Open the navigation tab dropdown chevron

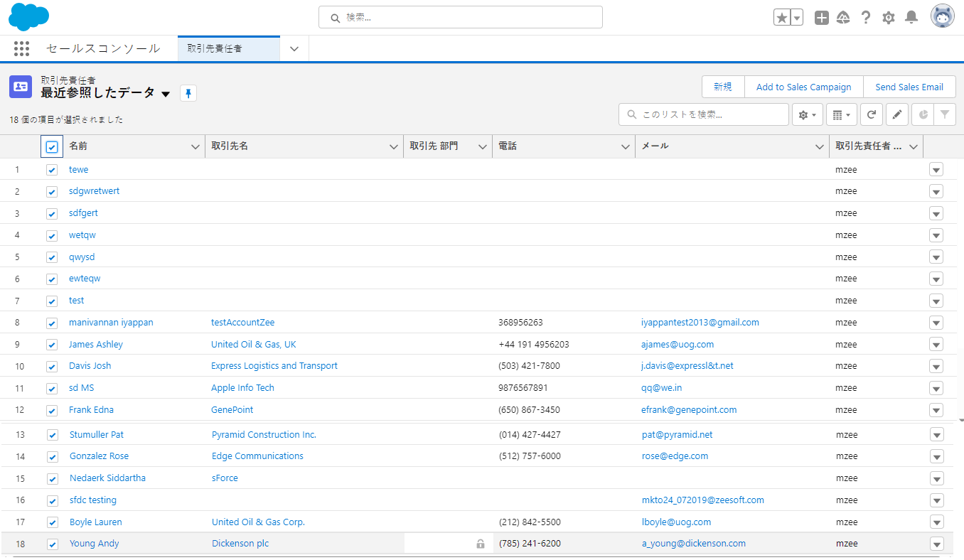pyautogui.click(x=294, y=49)
